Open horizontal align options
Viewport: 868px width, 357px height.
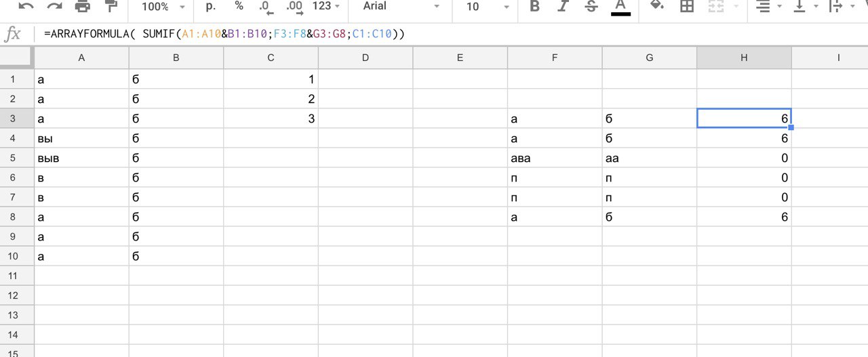(768, 6)
